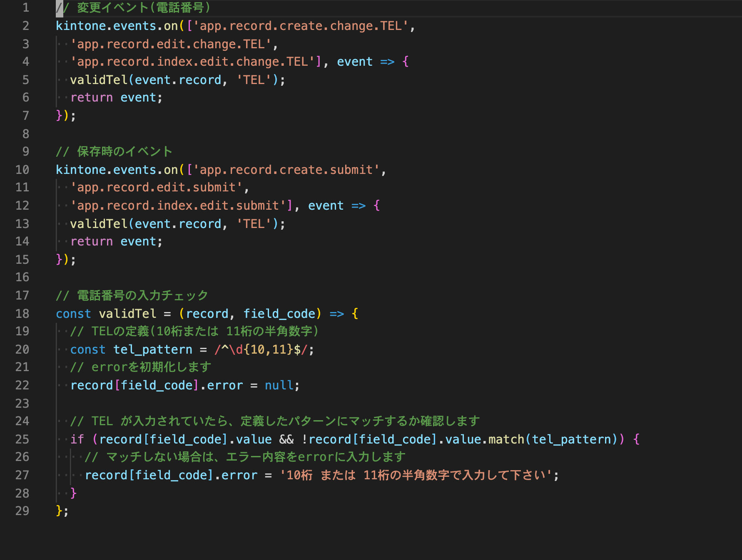Click the if keyword on line 25
This screenshot has width=742, height=560.
tap(77, 439)
